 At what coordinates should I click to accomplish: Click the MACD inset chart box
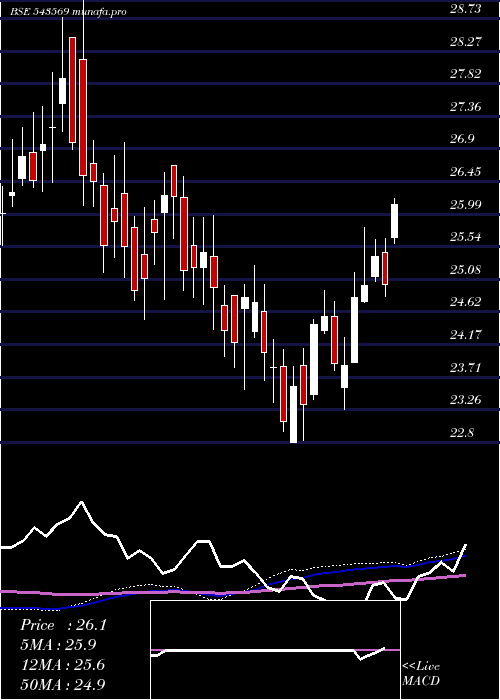click(275, 650)
